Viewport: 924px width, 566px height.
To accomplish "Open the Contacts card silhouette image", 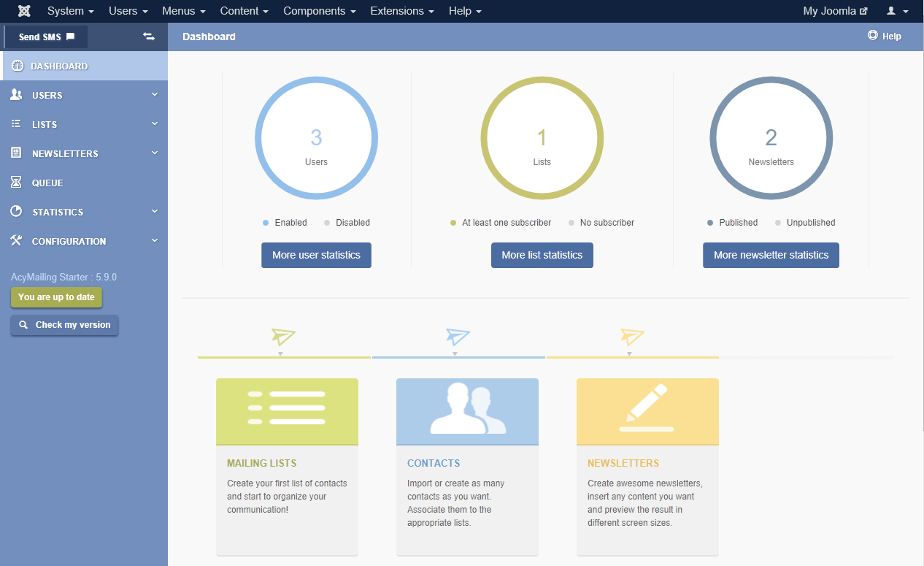I will coord(467,411).
